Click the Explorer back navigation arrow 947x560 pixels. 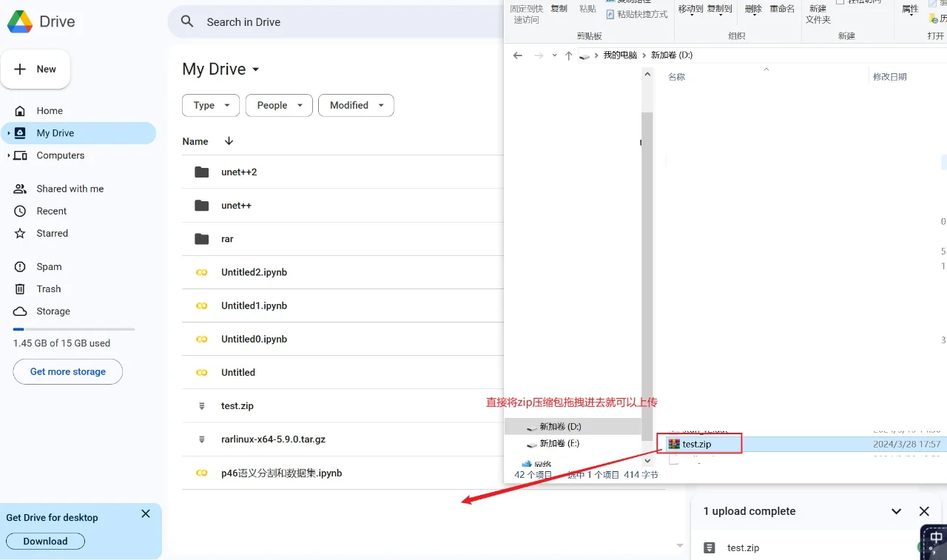(518, 55)
